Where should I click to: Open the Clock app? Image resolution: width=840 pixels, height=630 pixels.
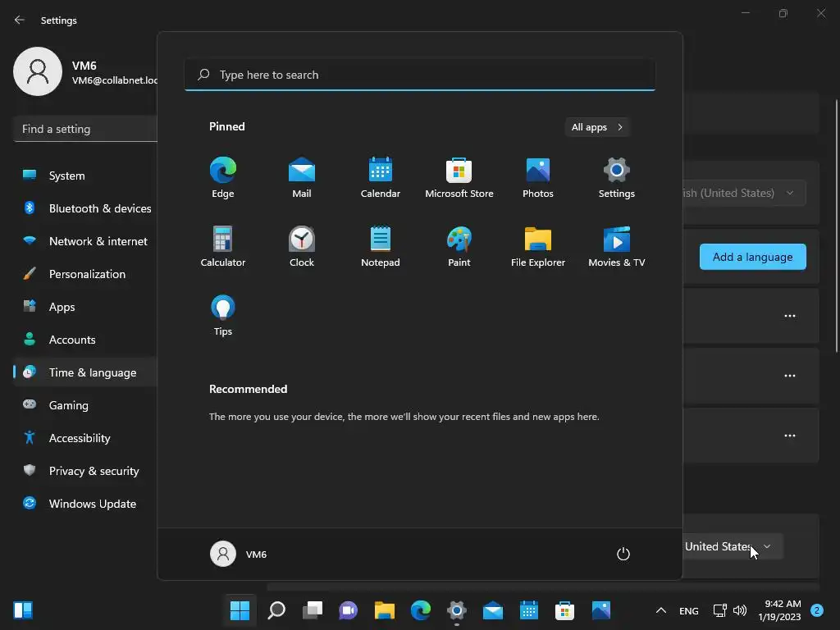302,246
